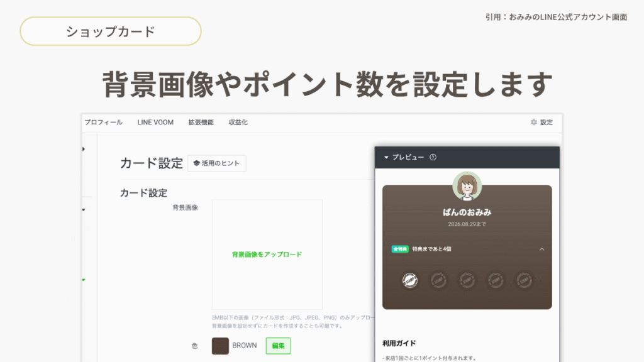Switch to LINE VOOM tab

pos(155,123)
